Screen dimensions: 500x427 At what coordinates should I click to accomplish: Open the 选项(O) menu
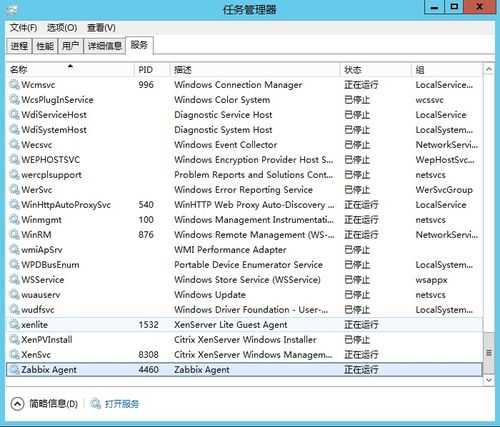point(62,27)
